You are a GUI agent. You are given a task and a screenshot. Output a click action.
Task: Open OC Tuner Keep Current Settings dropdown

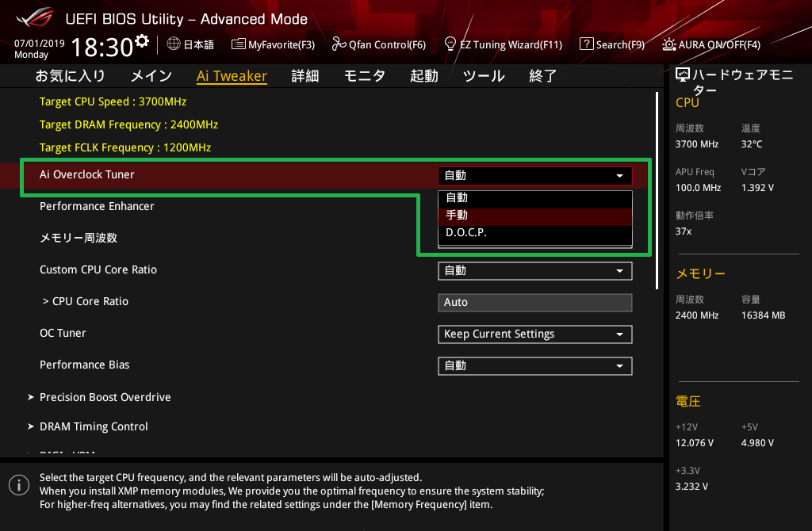point(535,334)
